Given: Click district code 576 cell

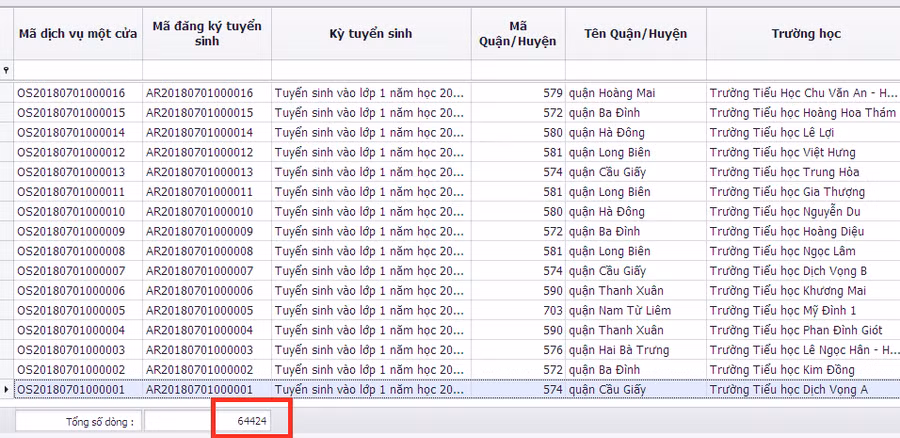Looking at the screenshot, I should click(517, 350).
